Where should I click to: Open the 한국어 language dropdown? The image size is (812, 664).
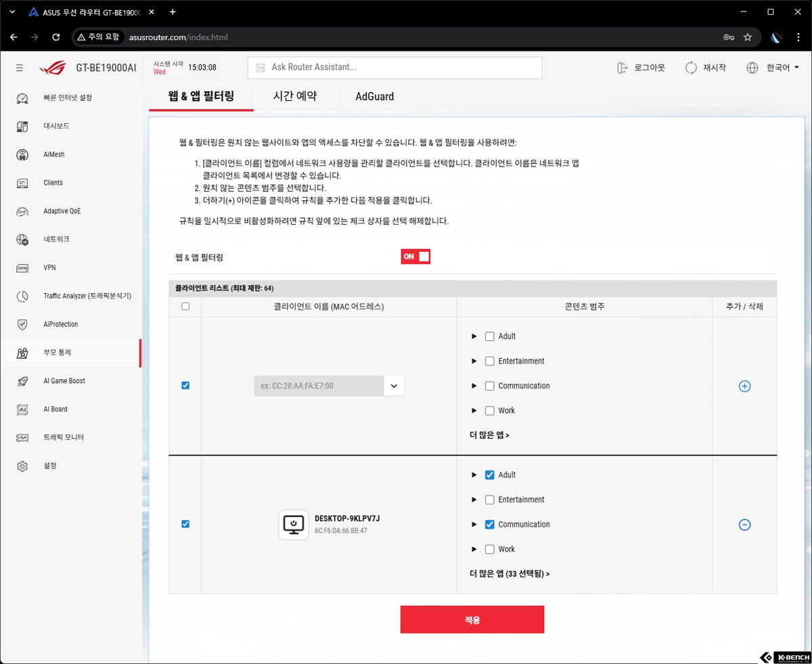(x=773, y=68)
